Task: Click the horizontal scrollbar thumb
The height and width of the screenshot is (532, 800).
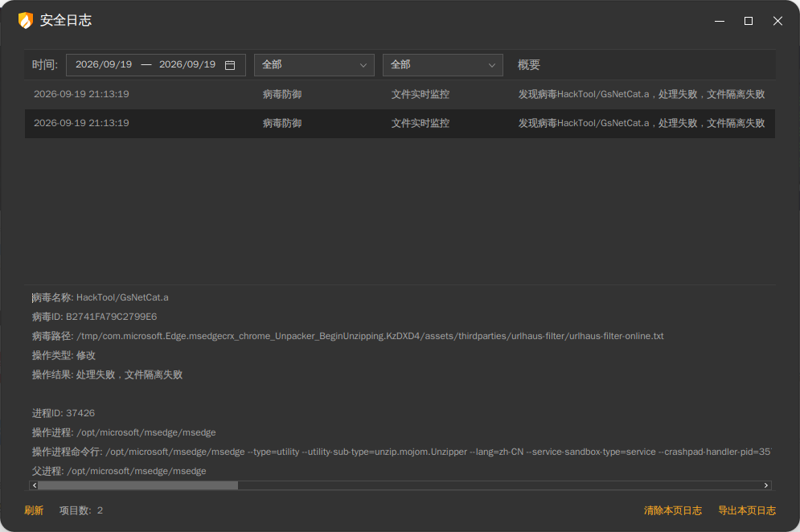Action: [137, 485]
